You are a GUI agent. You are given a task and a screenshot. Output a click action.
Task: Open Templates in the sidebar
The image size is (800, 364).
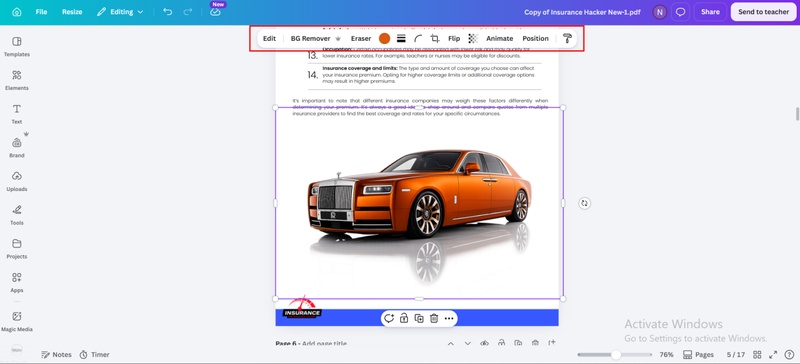coord(17,46)
